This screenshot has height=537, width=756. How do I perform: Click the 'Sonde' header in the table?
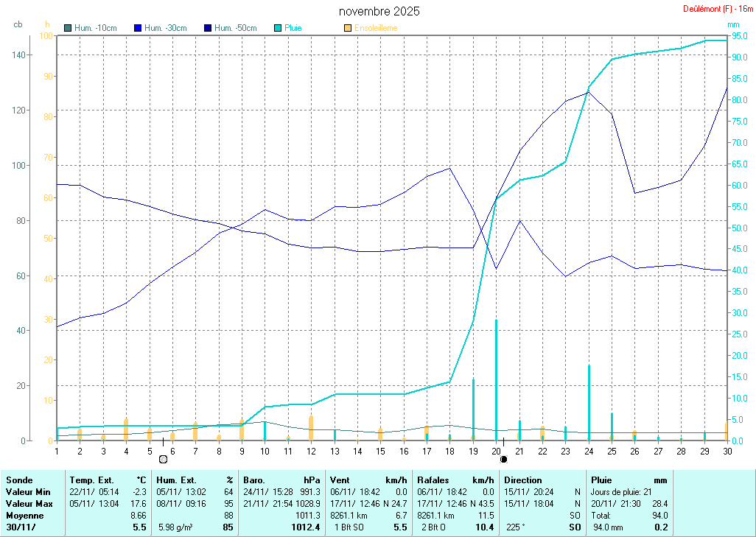pos(19,480)
